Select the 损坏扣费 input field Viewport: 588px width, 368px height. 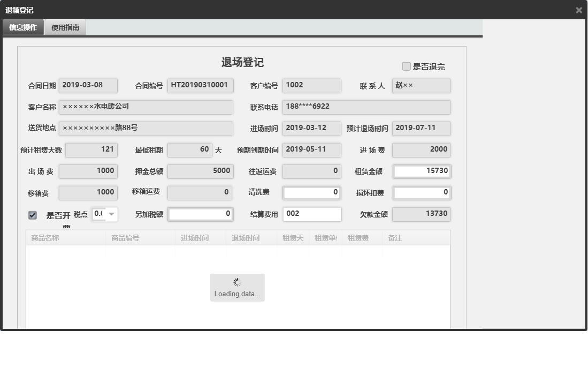[421, 193]
